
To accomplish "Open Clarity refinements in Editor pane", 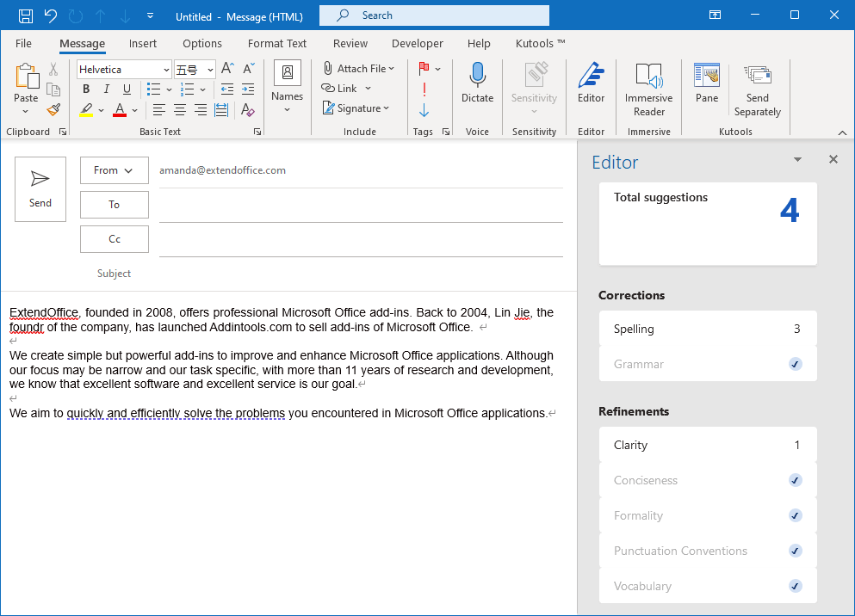I will pos(708,445).
